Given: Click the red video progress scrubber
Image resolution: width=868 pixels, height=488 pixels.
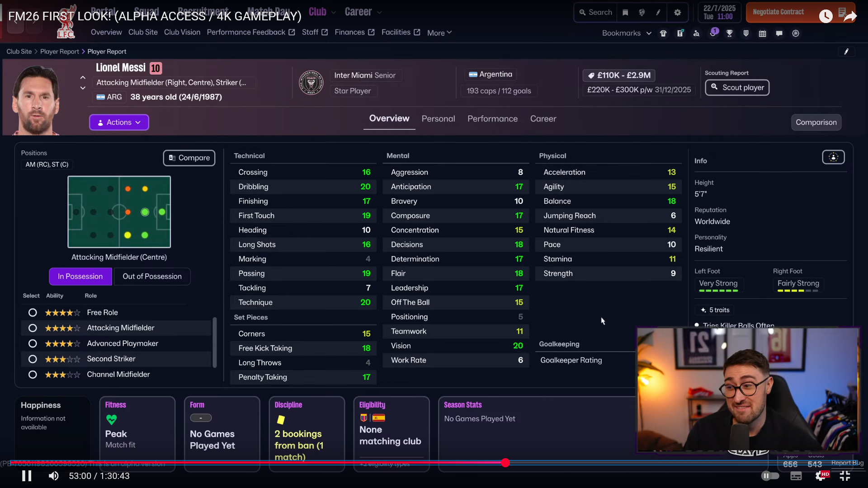Looking at the screenshot, I should tap(505, 463).
